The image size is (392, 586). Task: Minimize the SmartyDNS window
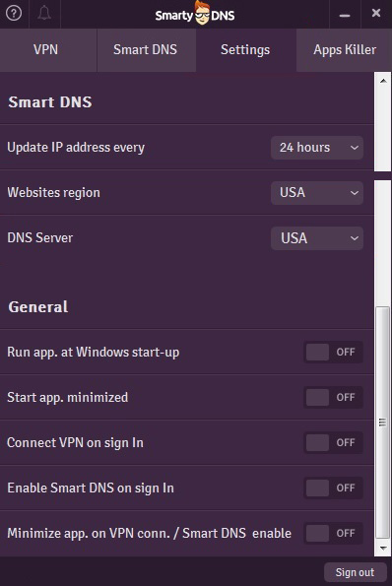(x=345, y=15)
